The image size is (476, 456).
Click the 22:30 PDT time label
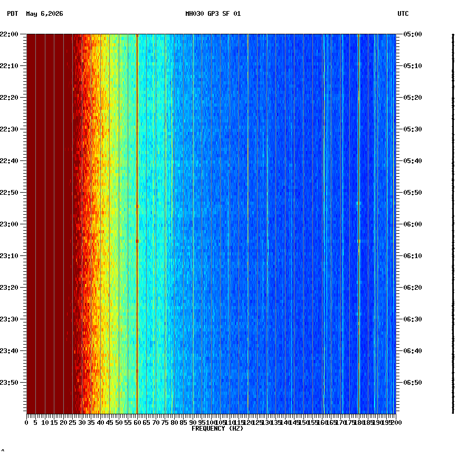9,129
